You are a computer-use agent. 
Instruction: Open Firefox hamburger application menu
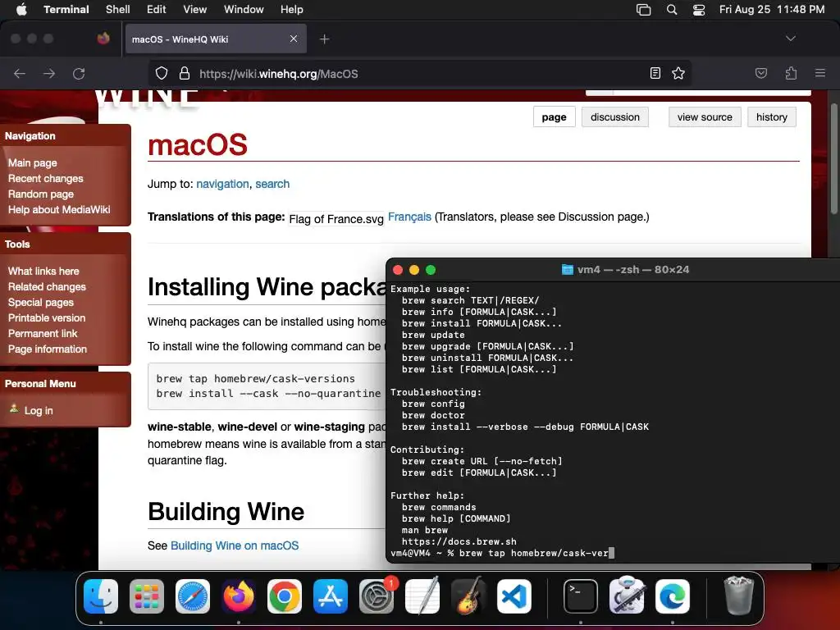819,73
